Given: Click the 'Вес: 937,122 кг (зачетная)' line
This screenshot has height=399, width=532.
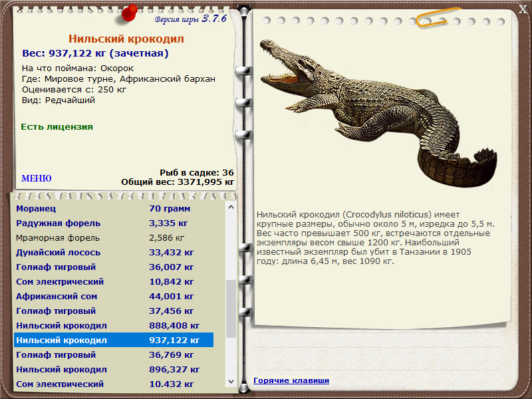Looking at the screenshot, I should pyautogui.click(x=95, y=53).
